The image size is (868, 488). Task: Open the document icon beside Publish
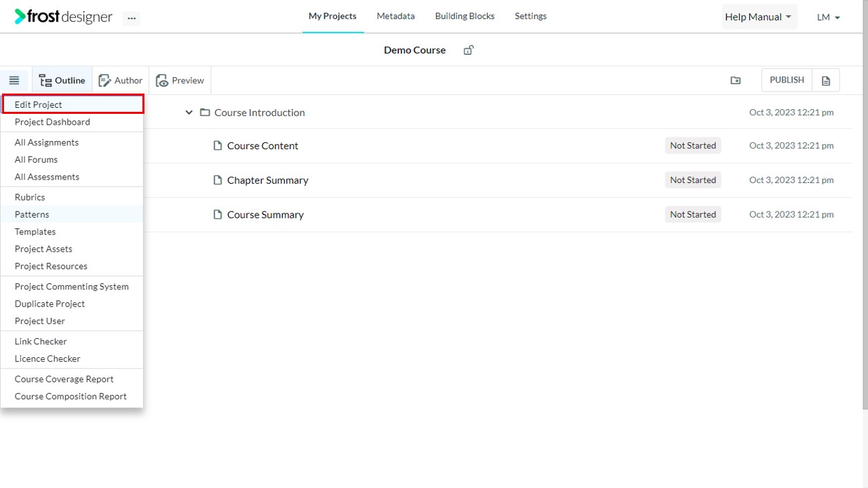826,80
